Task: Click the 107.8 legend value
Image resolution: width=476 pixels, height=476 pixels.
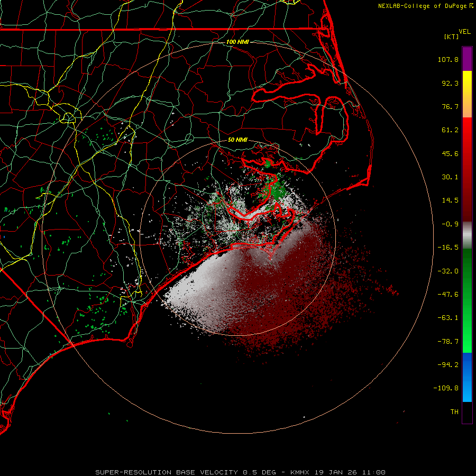Action: (448, 59)
